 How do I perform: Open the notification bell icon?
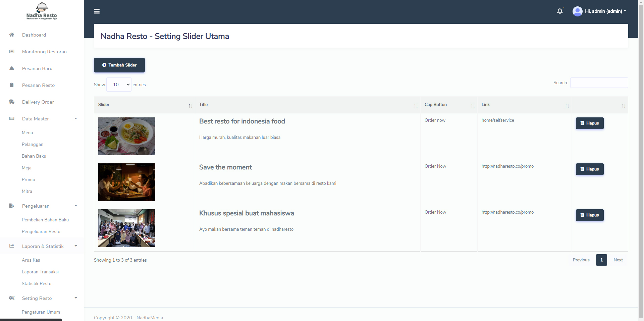pos(560,11)
